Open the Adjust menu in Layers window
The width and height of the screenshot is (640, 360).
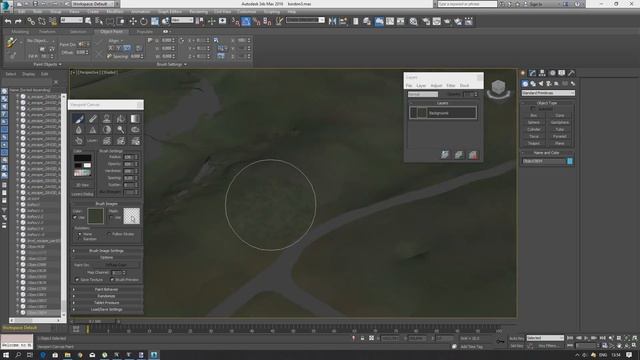click(x=436, y=86)
